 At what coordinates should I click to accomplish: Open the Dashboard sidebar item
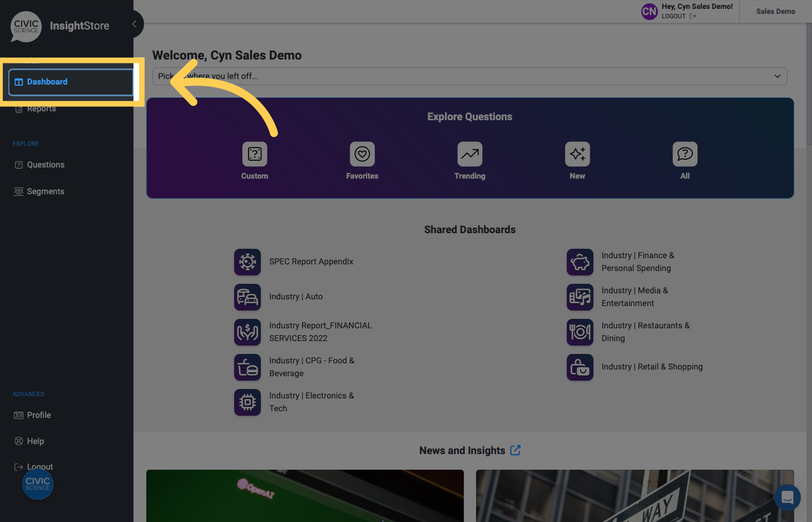pos(71,82)
